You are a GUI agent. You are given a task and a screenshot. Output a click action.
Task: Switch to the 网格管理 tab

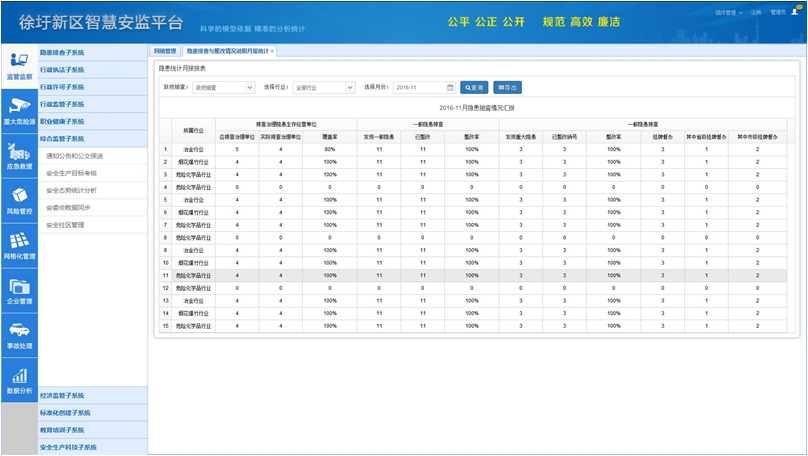coord(165,51)
